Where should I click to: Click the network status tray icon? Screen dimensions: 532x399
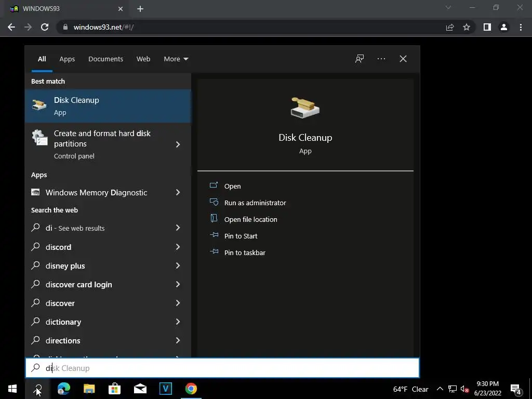click(453, 389)
